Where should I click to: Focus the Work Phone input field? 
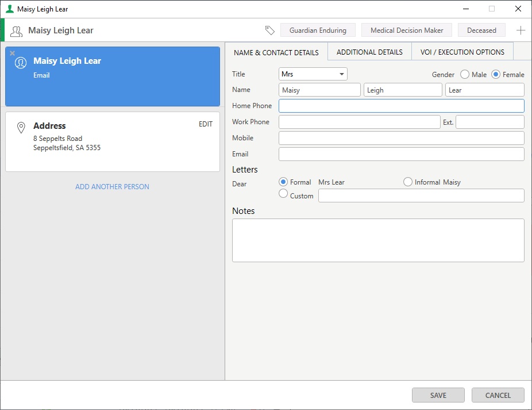359,122
